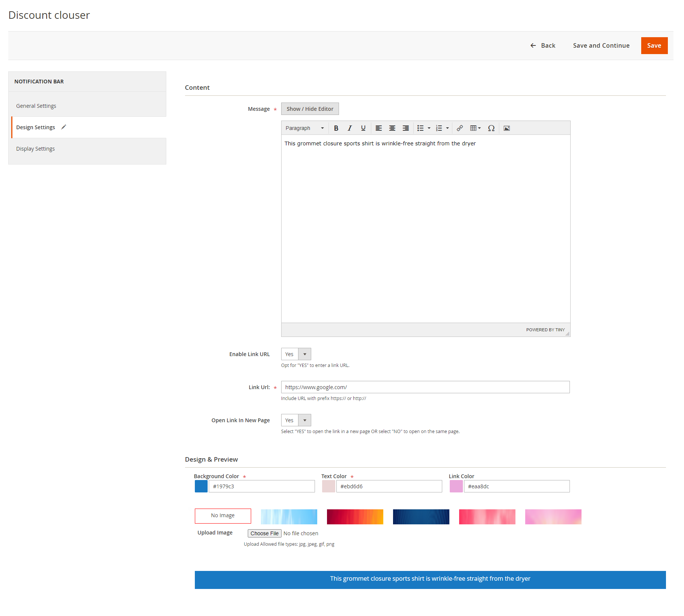Click the Show / Hide Editor button
Viewport: 684px width, 616px height.
pos(310,109)
